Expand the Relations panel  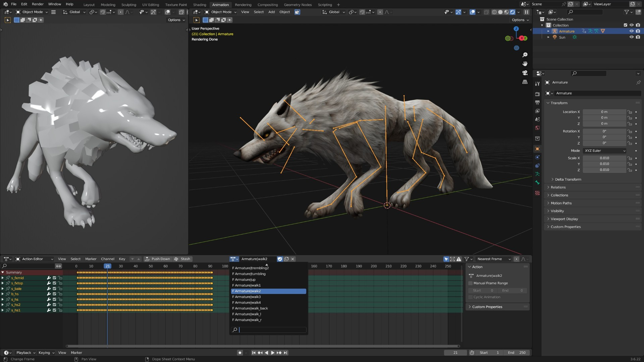[x=558, y=187]
